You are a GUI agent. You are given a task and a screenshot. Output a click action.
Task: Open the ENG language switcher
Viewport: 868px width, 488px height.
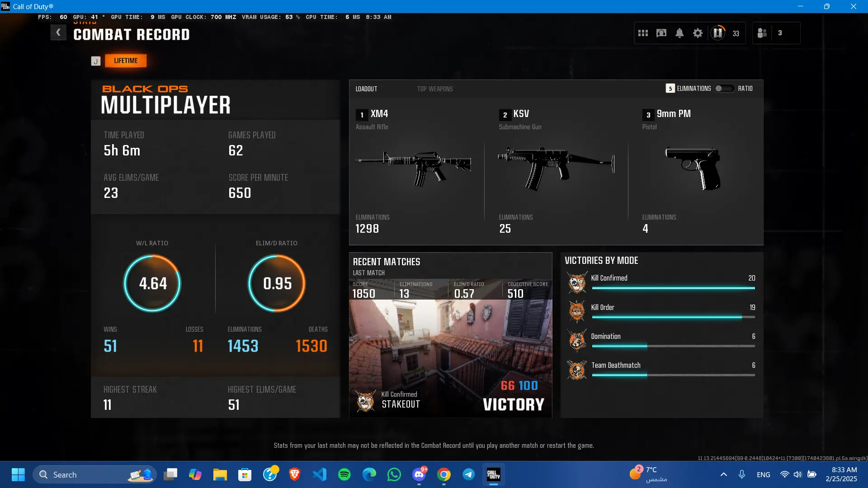point(763,474)
